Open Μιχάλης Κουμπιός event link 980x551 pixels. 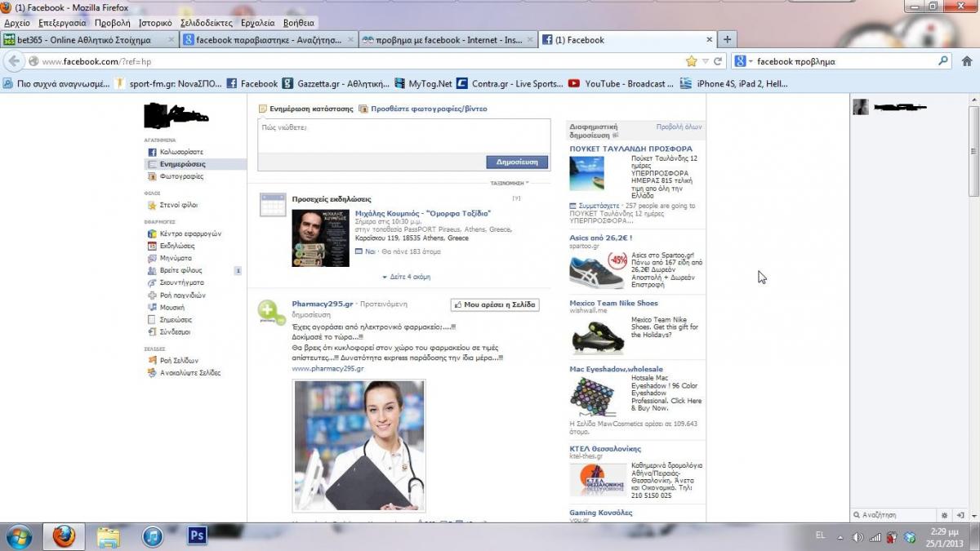click(x=423, y=213)
